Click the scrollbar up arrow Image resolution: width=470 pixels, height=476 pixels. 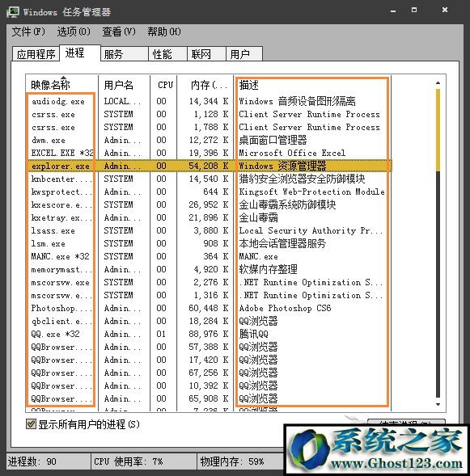(438, 82)
